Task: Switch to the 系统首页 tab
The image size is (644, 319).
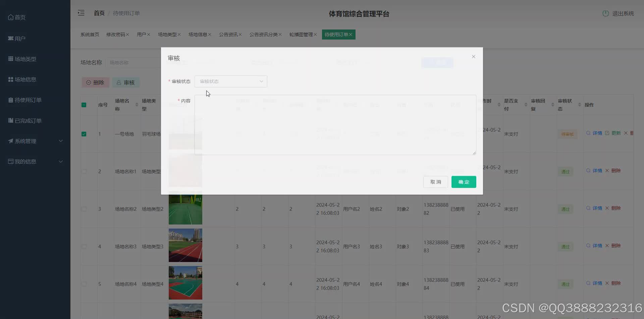Action: (90, 35)
